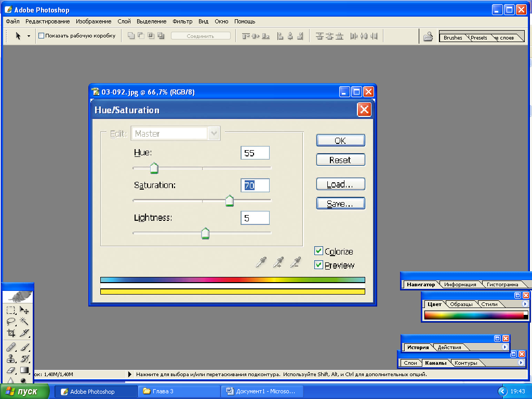
Task: Open the Слои panel options menu arrow
Action: 521,363
